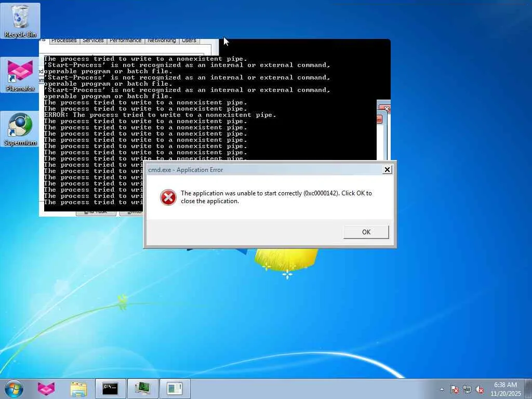Image resolution: width=532 pixels, height=399 pixels.
Task: Select the 'ERROR: The process tried' console line
Action: (160, 115)
